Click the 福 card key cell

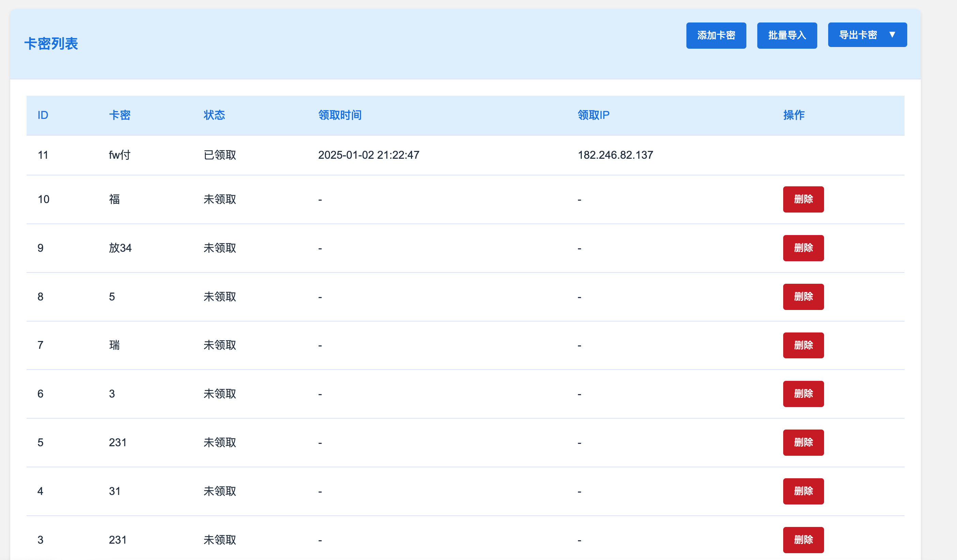pos(114,199)
